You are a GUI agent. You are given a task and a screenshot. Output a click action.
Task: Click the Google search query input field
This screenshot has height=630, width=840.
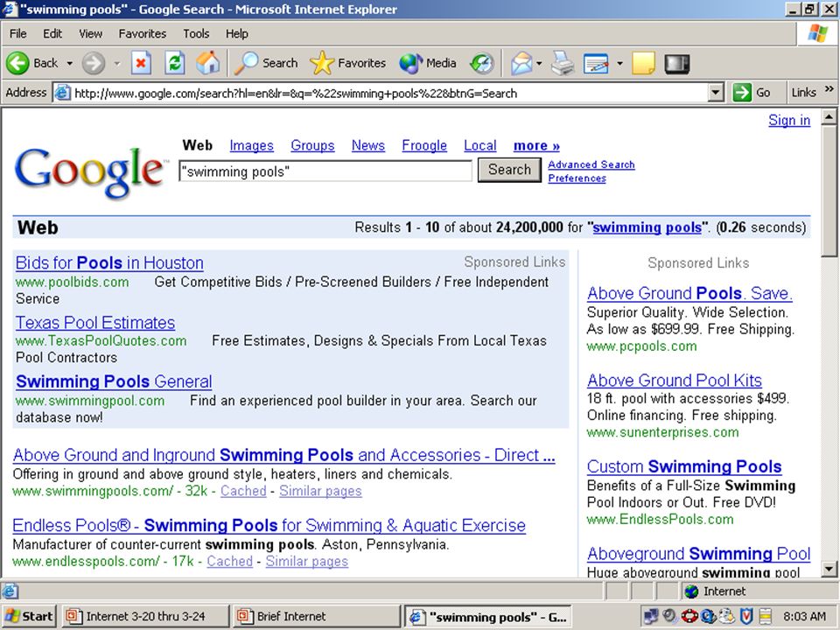325,171
